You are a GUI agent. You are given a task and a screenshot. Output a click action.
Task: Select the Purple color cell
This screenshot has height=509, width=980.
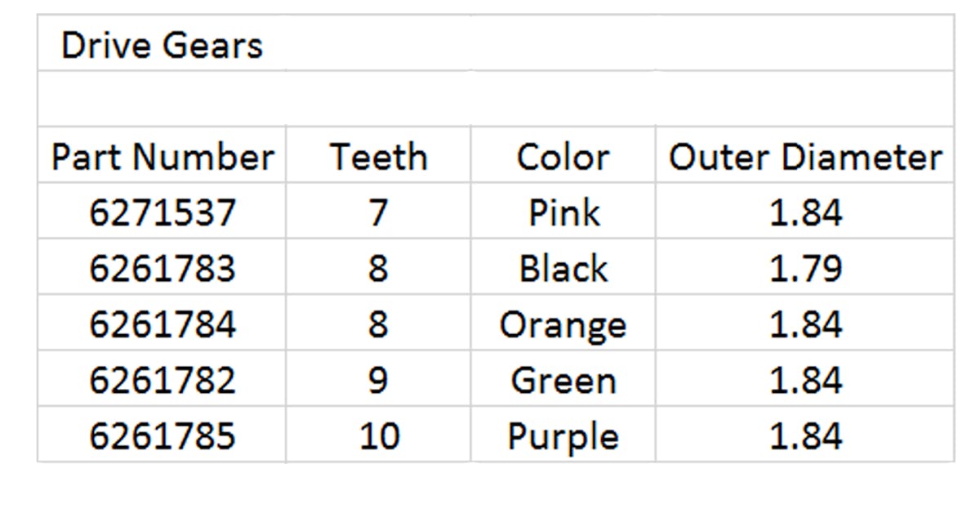[x=563, y=435]
